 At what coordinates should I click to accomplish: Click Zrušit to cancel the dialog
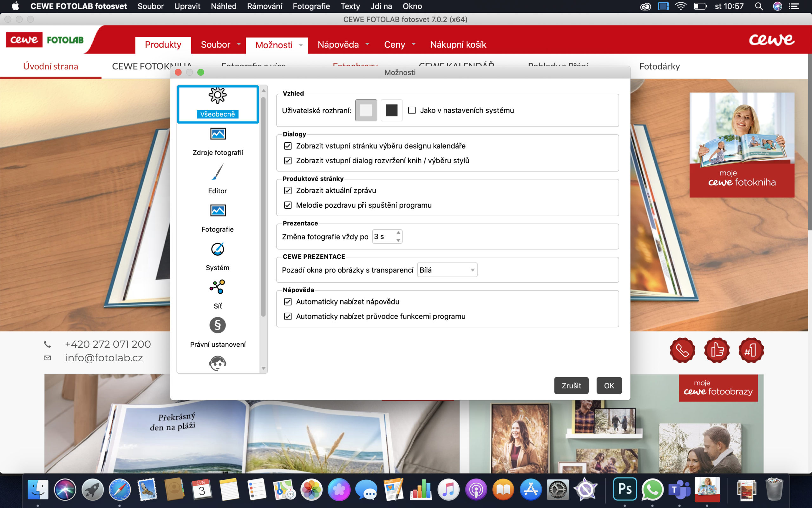[x=571, y=385]
